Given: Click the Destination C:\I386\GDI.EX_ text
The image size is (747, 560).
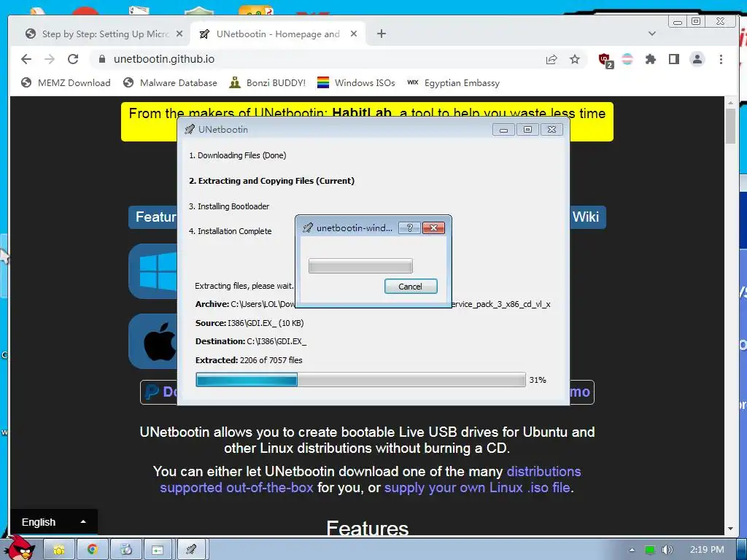Looking at the screenshot, I should click(251, 341).
